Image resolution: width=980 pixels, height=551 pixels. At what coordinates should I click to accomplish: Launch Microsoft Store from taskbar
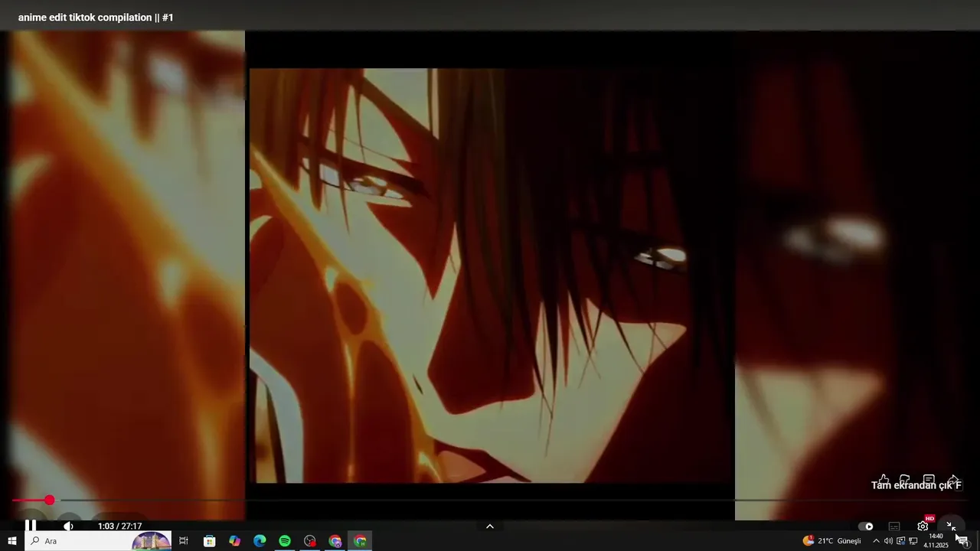[209, 541]
